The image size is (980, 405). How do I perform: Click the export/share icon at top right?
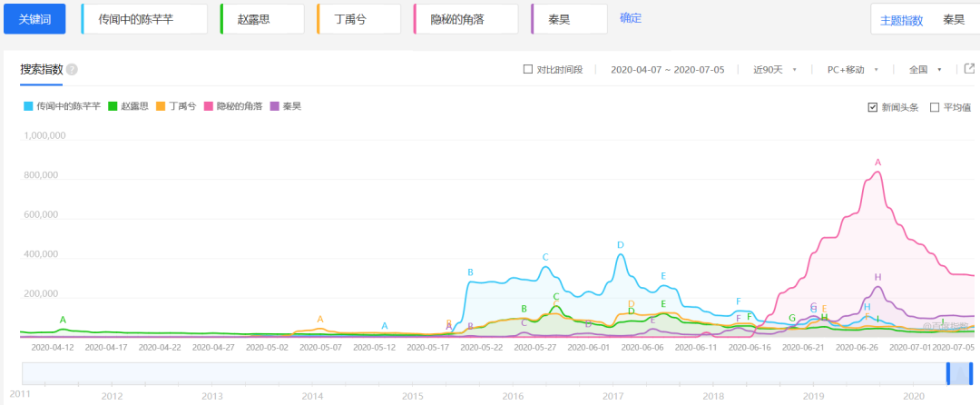[969, 68]
